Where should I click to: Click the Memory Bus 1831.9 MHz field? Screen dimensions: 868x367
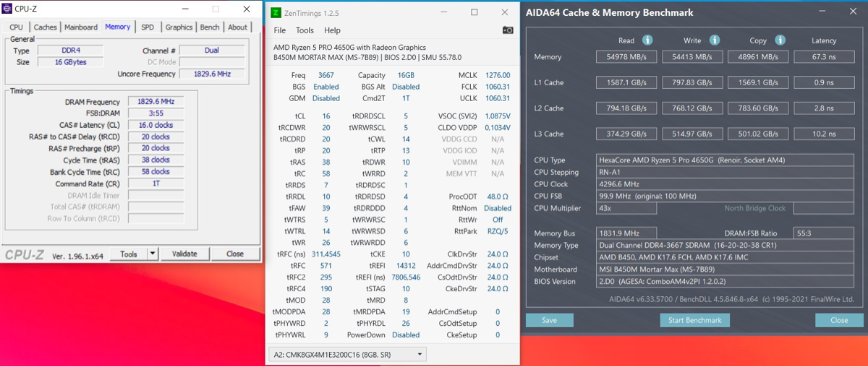point(626,233)
